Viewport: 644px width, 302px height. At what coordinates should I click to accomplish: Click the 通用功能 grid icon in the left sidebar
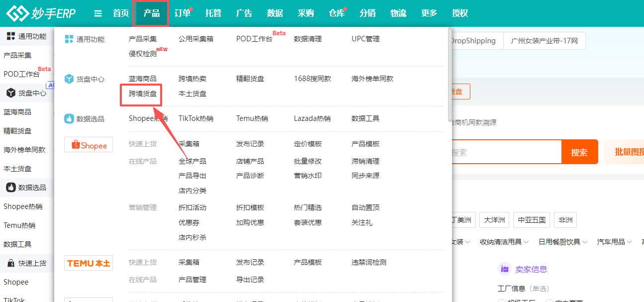tap(10, 36)
